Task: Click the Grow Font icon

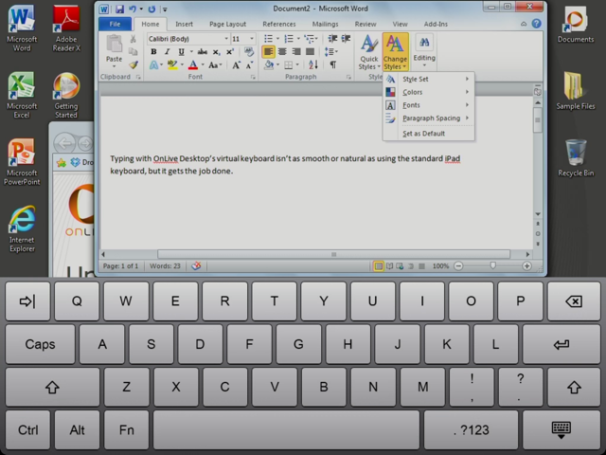Action: tap(236, 65)
